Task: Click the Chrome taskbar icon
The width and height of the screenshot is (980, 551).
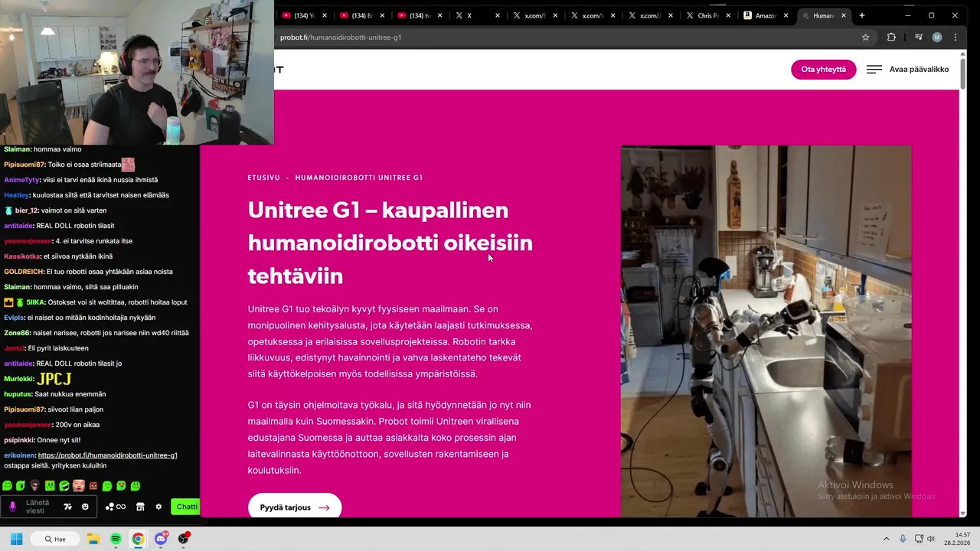Action: [138, 539]
